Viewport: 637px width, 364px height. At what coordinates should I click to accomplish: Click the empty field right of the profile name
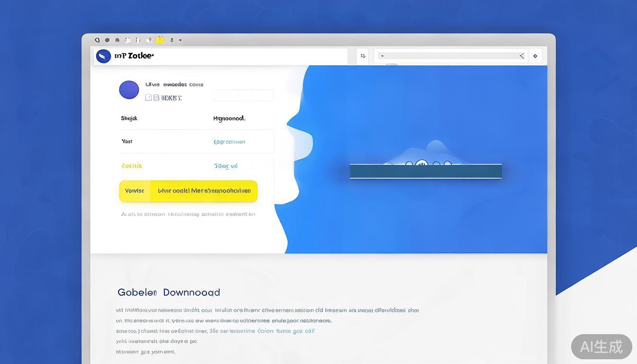click(x=243, y=95)
